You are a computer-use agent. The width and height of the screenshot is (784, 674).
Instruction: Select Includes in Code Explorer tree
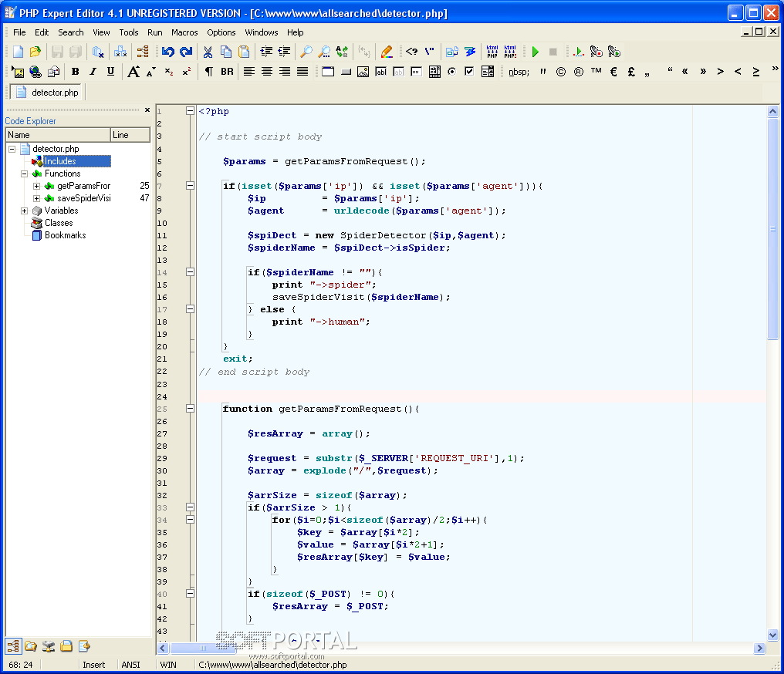pyautogui.click(x=60, y=161)
